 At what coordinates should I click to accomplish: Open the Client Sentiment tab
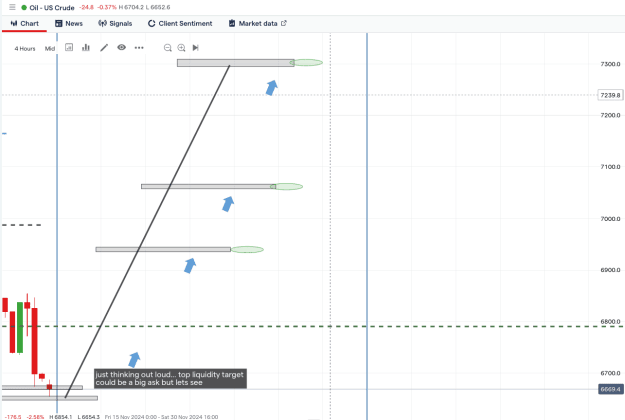tap(180, 24)
